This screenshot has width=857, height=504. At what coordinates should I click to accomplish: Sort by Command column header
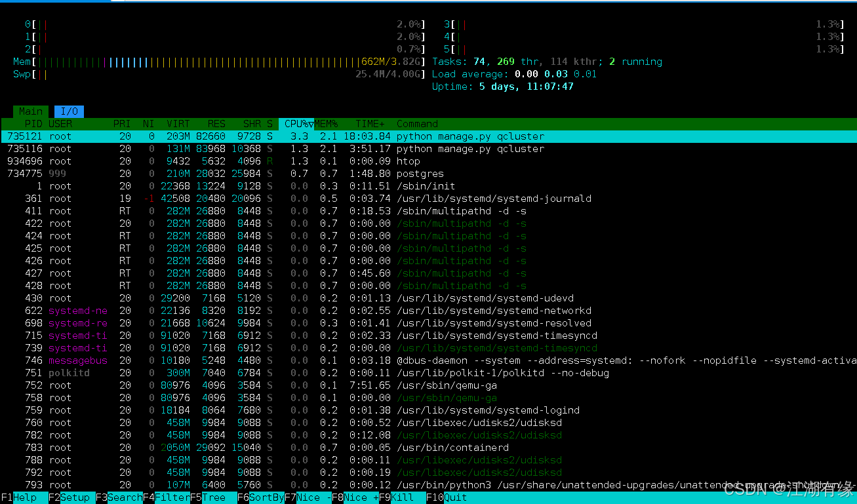pyautogui.click(x=417, y=124)
